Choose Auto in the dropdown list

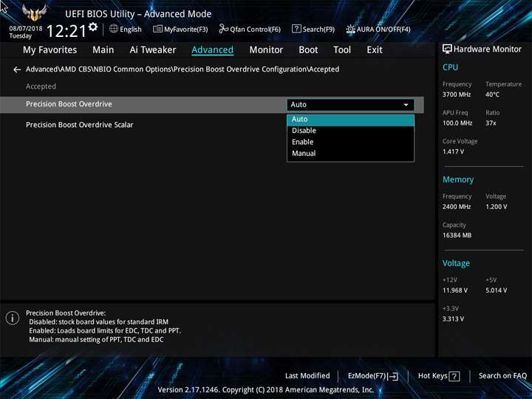pos(350,120)
